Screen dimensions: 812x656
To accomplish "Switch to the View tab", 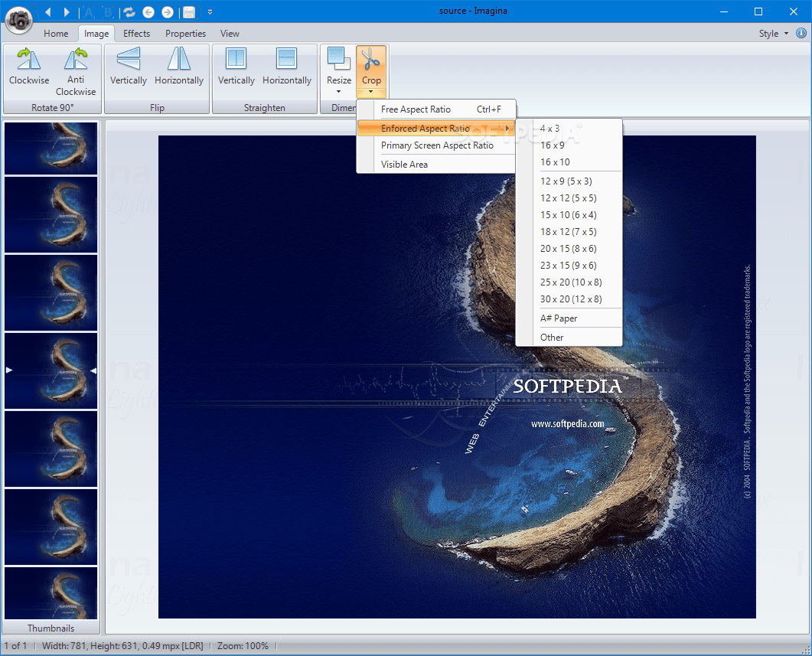I will (230, 34).
